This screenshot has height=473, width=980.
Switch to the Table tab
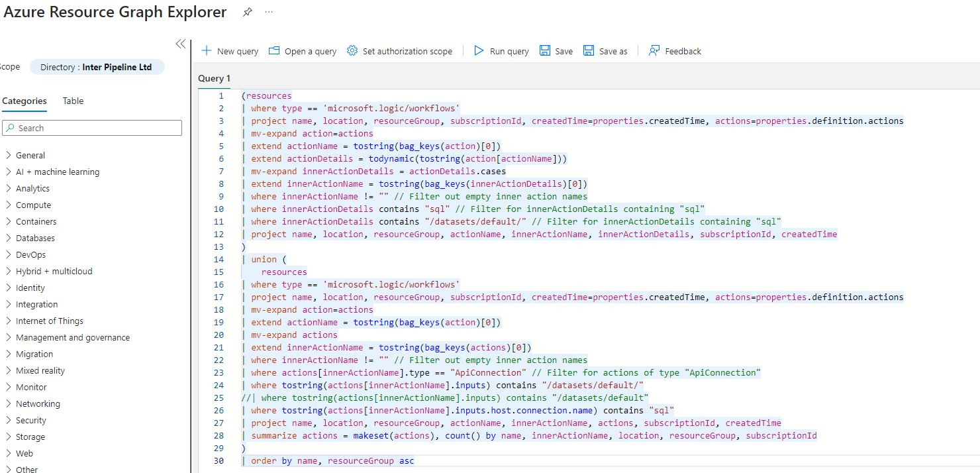click(73, 101)
